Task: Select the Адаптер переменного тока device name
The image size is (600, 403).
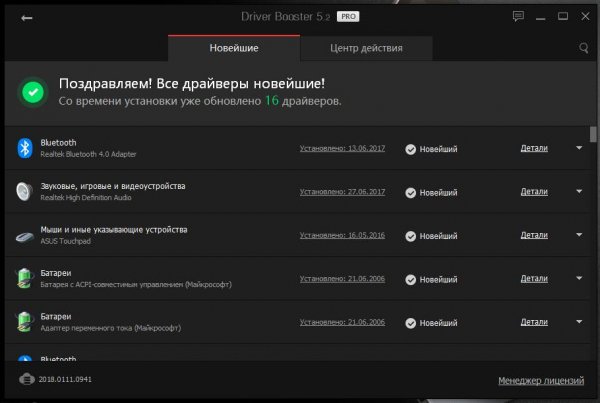Action: click(111, 328)
